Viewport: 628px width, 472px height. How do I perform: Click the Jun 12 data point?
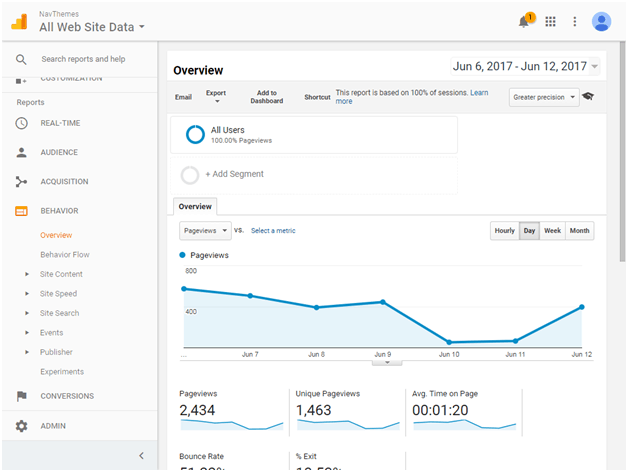[x=582, y=307]
